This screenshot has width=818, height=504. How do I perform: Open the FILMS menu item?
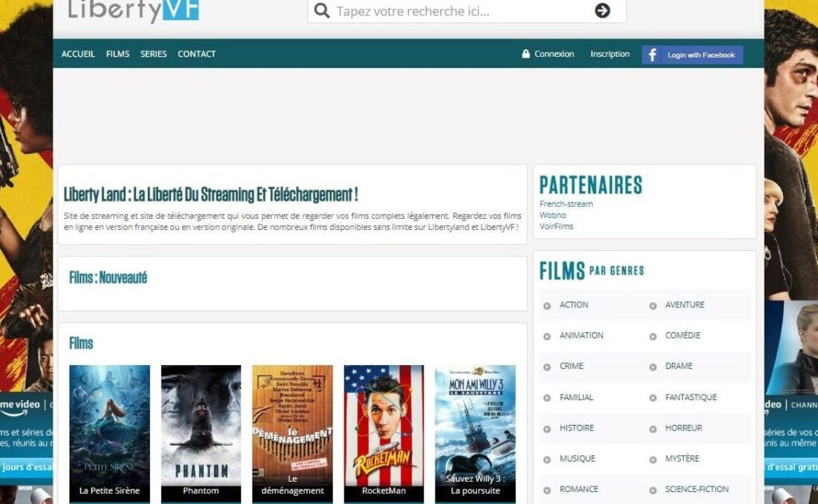tap(118, 54)
